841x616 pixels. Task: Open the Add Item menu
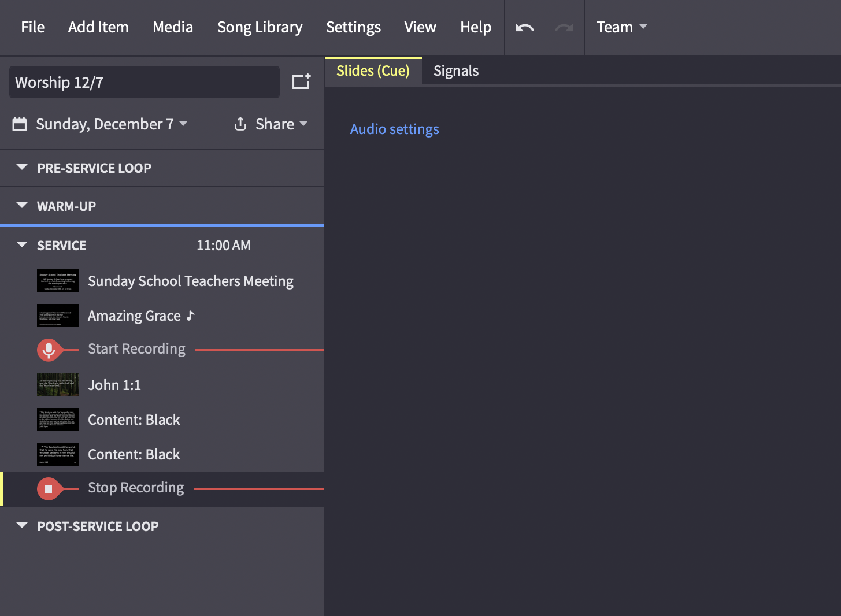(x=98, y=27)
